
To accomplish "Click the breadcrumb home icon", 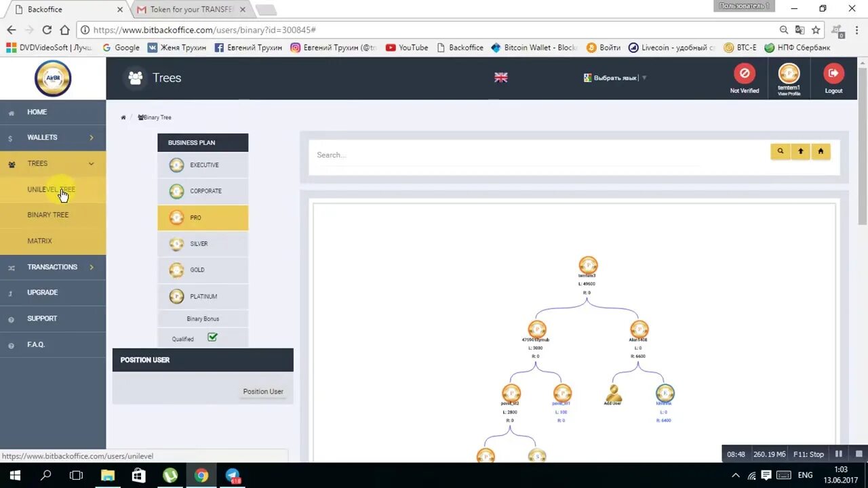I will (123, 117).
